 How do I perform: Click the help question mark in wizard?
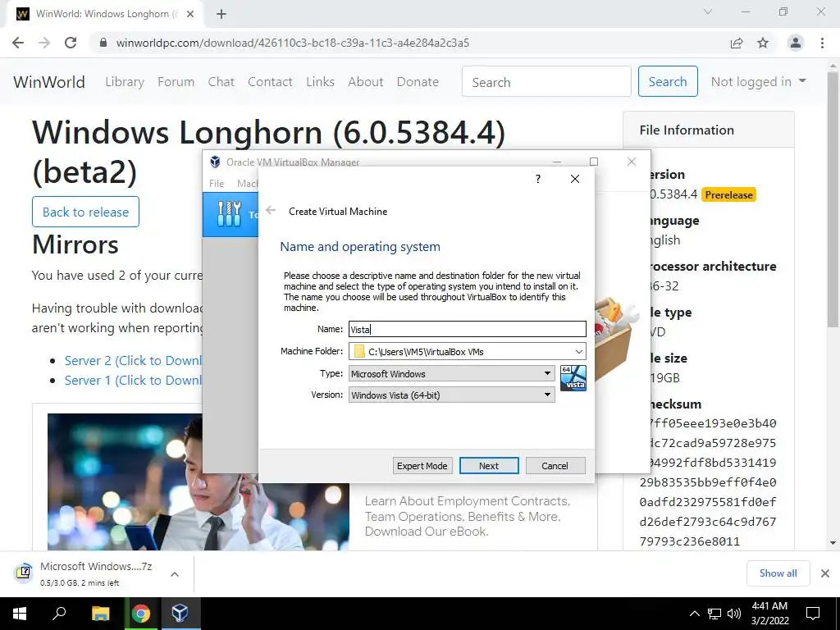click(x=538, y=179)
